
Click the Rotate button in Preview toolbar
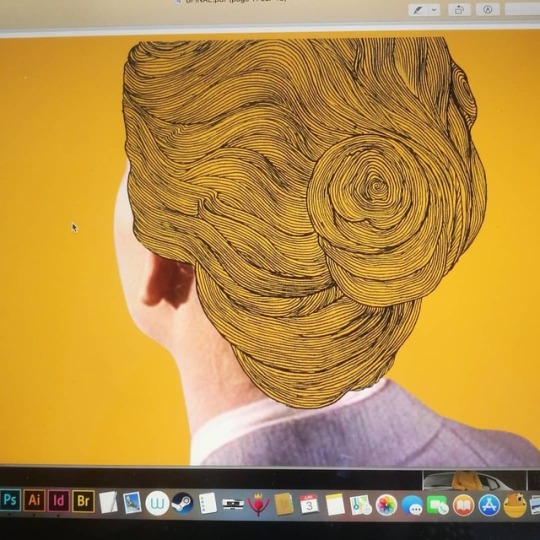(x=459, y=10)
